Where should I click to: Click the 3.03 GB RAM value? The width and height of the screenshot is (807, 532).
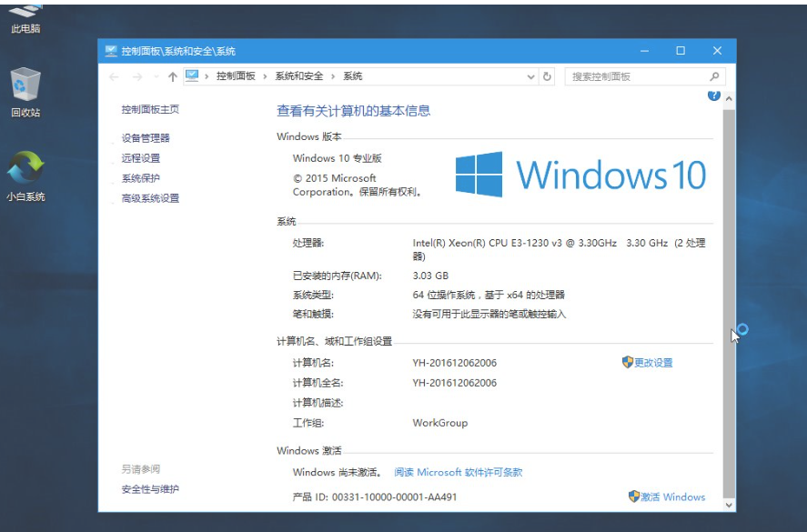click(430, 276)
